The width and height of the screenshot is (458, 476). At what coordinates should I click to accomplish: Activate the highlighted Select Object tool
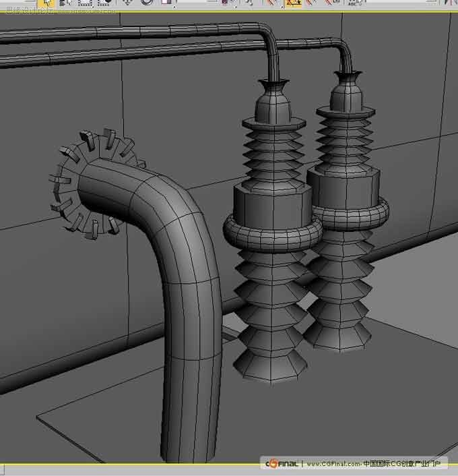(x=46, y=3)
